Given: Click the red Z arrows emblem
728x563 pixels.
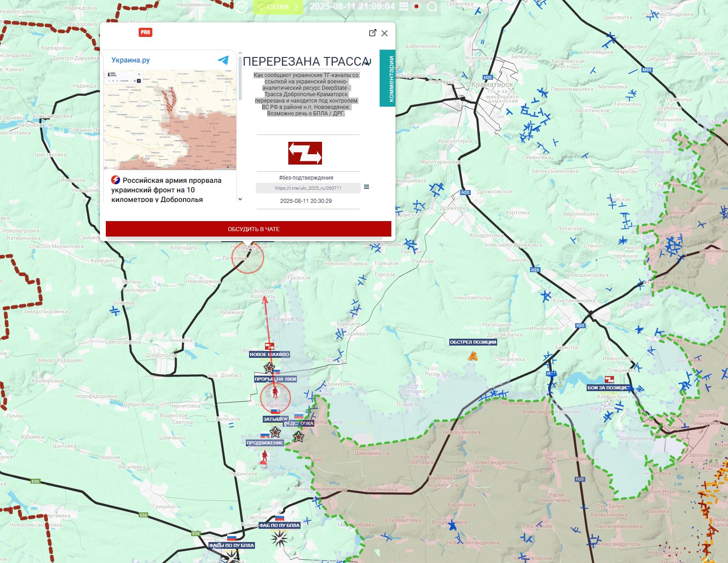Looking at the screenshot, I should click(x=305, y=153).
